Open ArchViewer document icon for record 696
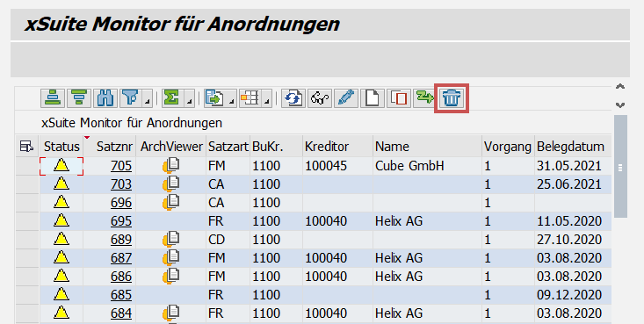This screenshot has height=324, width=644. [170, 203]
